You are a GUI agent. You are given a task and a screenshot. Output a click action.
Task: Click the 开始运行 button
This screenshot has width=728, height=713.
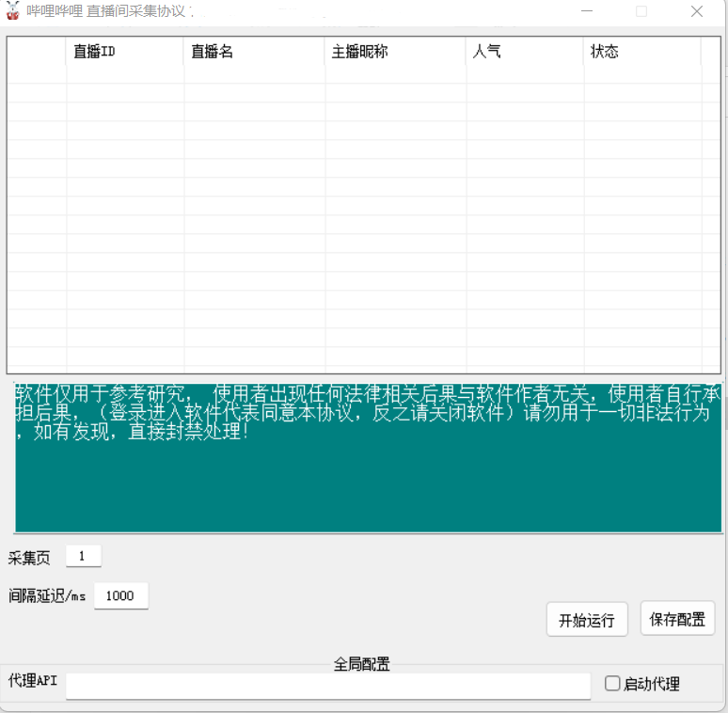point(587,620)
